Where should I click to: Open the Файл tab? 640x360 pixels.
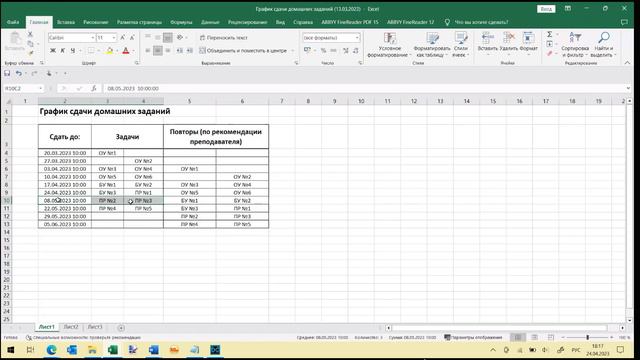point(13,22)
